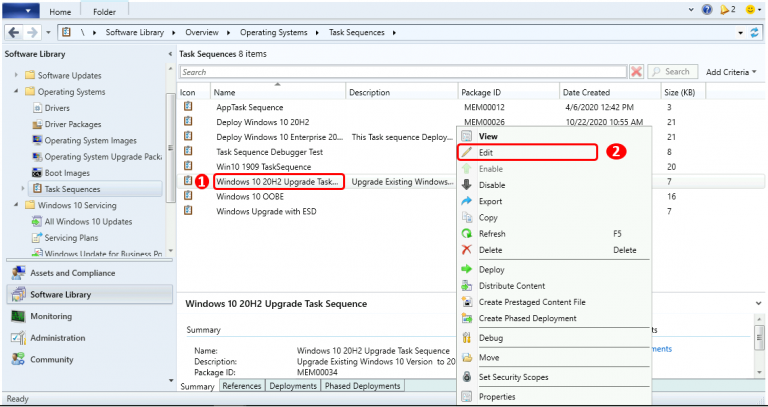Click the Create Prestaged Content File icon
768x407 pixels.
467,302
